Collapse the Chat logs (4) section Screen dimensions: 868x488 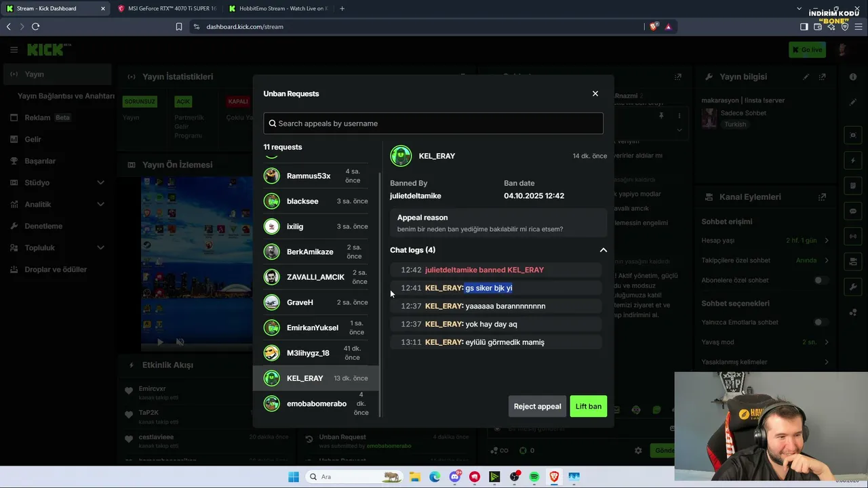click(x=603, y=250)
